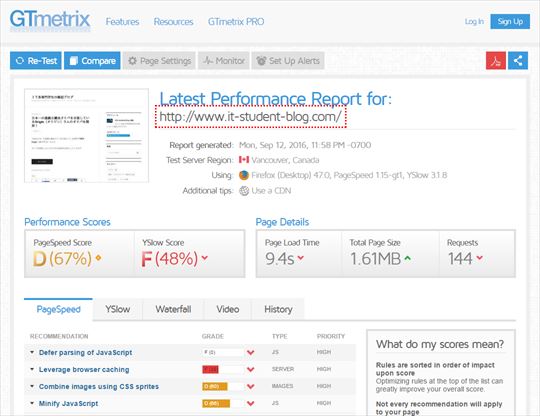This screenshot has height=416, width=540.
Task: Click the RECOMMENDATION column header
Action: 59,336
